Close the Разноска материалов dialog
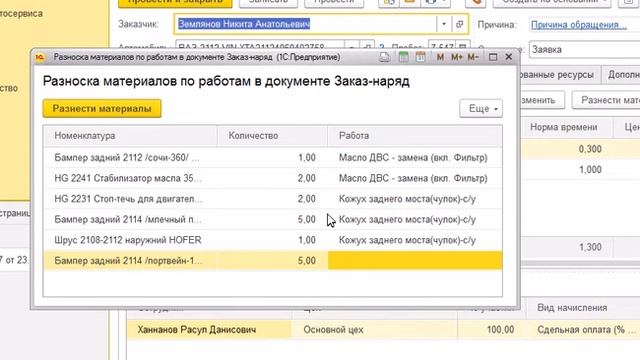 click(509, 57)
